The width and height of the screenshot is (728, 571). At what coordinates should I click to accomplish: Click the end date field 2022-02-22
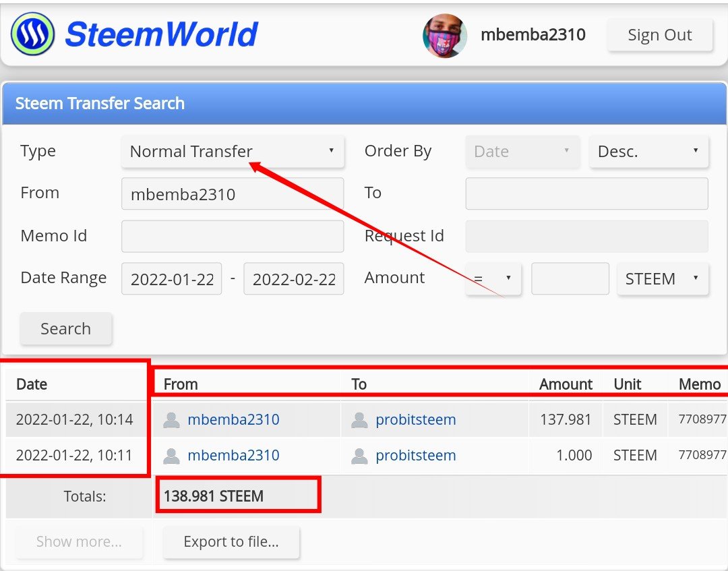(294, 278)
